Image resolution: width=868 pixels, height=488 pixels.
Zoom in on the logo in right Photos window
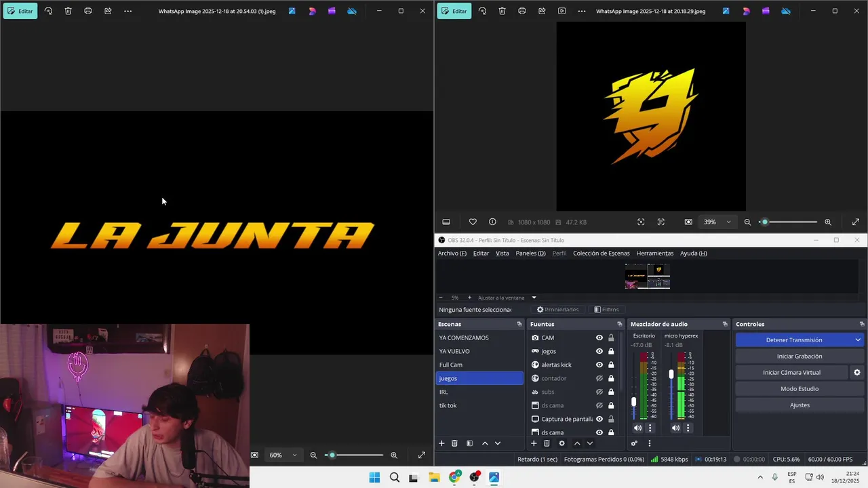click(x=828, y=222)
